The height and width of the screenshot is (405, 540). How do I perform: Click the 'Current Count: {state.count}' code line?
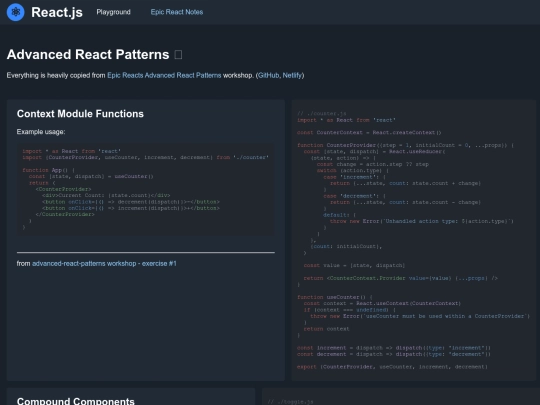106,195
